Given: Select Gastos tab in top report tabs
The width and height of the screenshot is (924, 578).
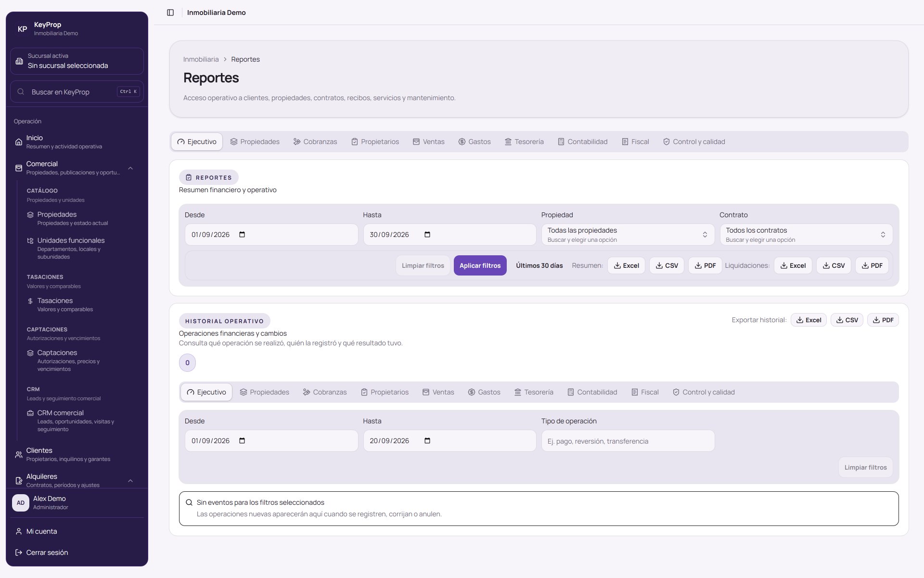Looking at the screenshot, I should (x=475, y=142).
